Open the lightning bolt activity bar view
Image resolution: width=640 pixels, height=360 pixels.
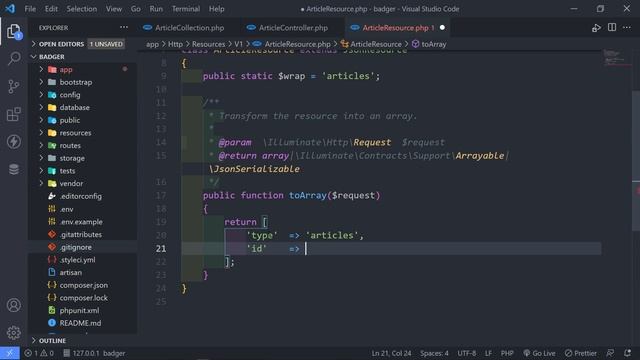pyautogui.click(x=14, y=142)
